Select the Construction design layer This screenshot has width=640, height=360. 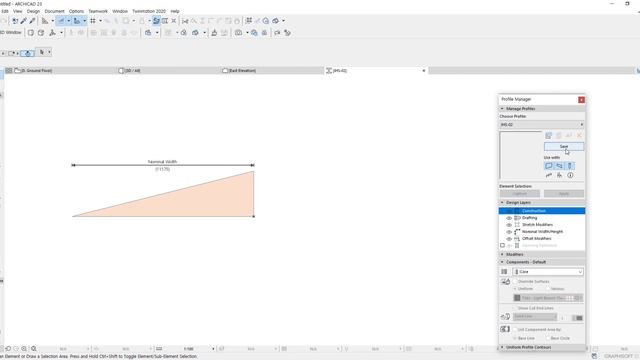click(542, 211)
